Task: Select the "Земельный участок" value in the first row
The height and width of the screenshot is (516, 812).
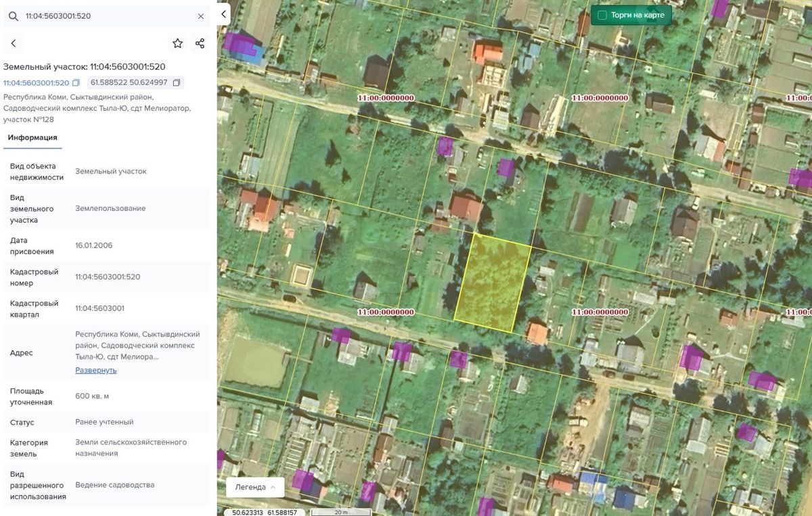Action: 111,171
